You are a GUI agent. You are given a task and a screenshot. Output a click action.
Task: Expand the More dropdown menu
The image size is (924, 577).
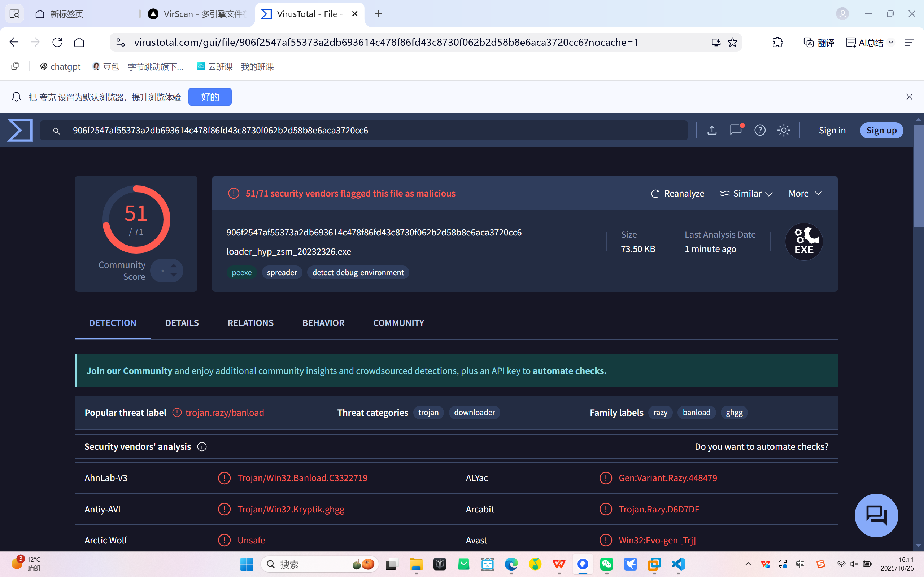click(x=805, y=194)
